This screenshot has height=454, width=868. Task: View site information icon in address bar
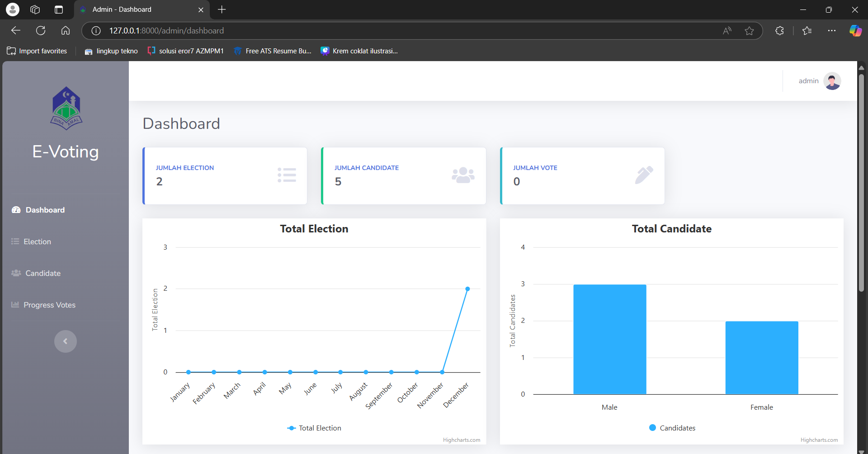coord(96,31)
